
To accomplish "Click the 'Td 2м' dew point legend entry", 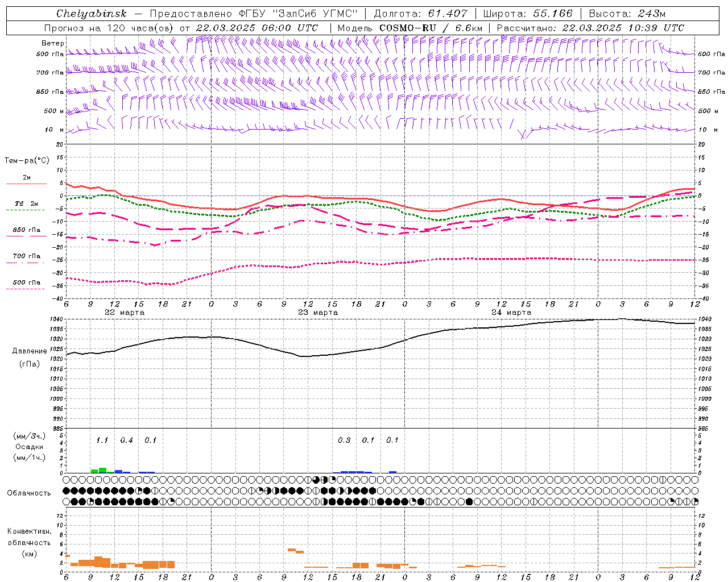I will point(27,203).
